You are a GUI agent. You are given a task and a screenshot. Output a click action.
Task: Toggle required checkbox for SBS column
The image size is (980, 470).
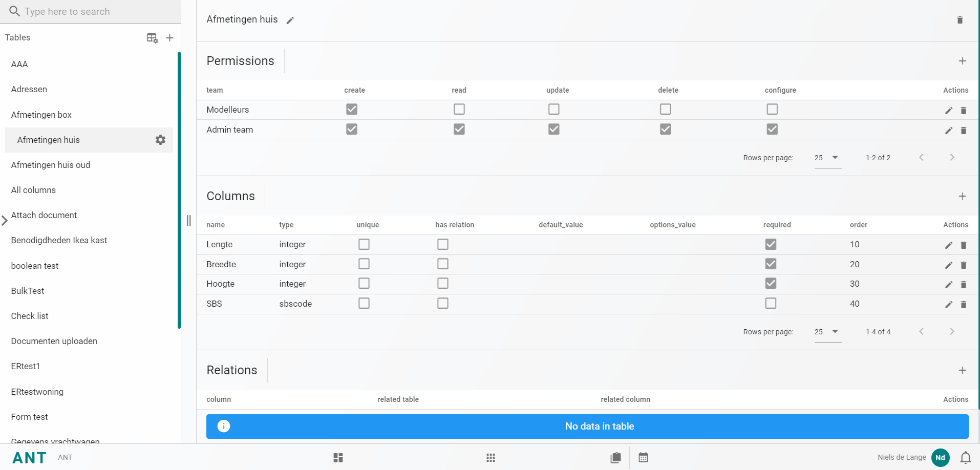(770, 303)
